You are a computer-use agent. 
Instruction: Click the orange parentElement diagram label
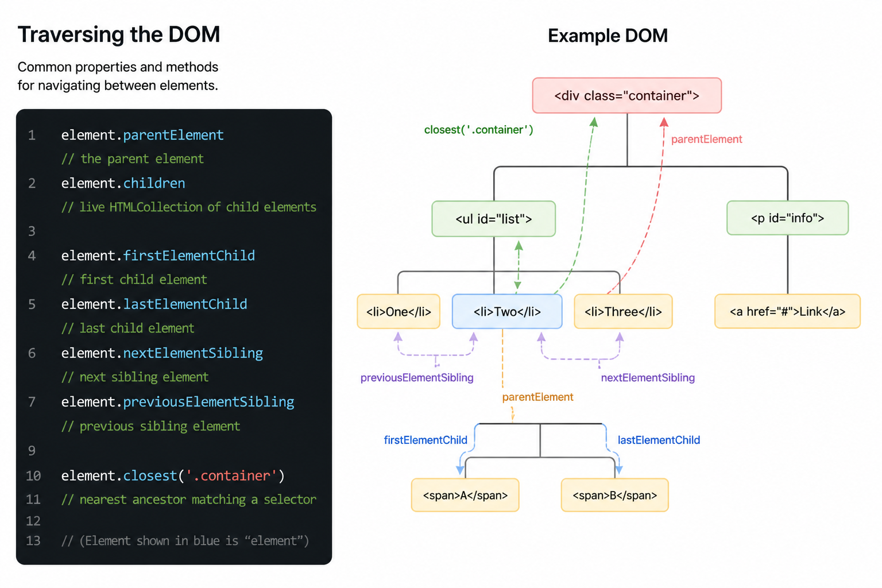point(537,397)
